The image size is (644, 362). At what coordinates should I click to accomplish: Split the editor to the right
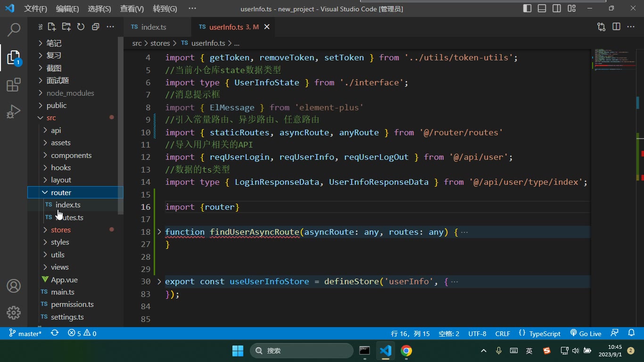[616, 27]
